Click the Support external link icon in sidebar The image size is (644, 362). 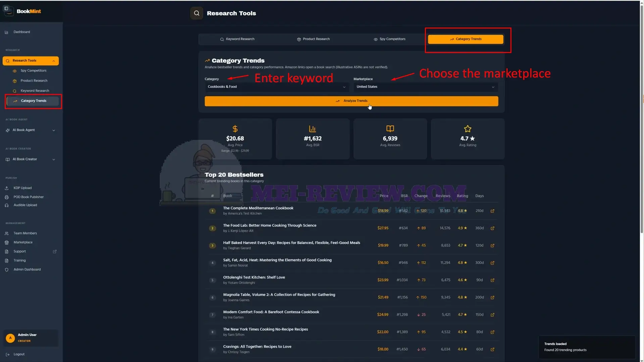(55, 251)
